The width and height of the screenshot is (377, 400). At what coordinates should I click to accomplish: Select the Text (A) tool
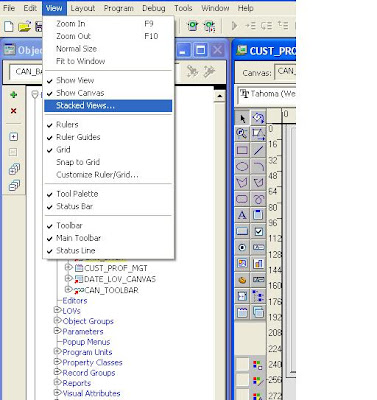pyautogui.click(x=242, y=215)
